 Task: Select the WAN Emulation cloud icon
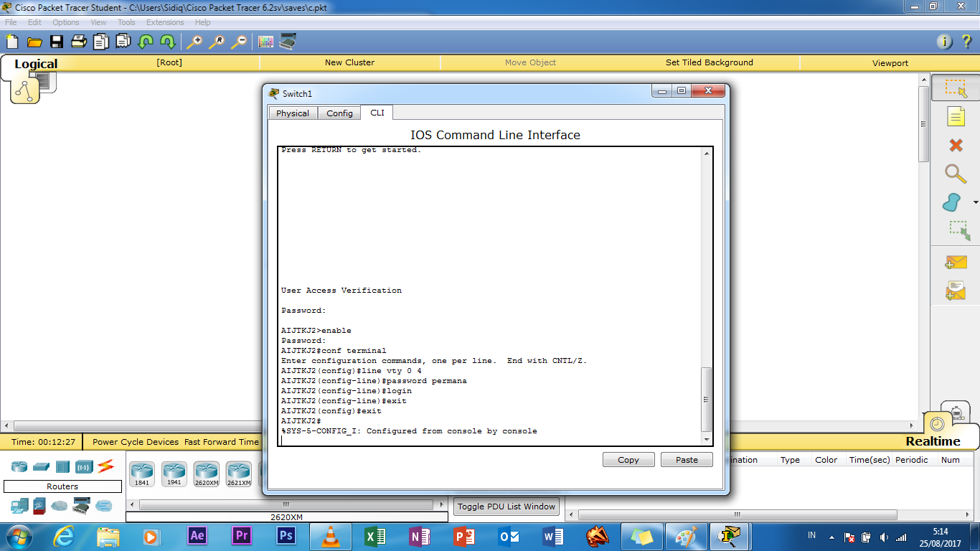[59, 506]
